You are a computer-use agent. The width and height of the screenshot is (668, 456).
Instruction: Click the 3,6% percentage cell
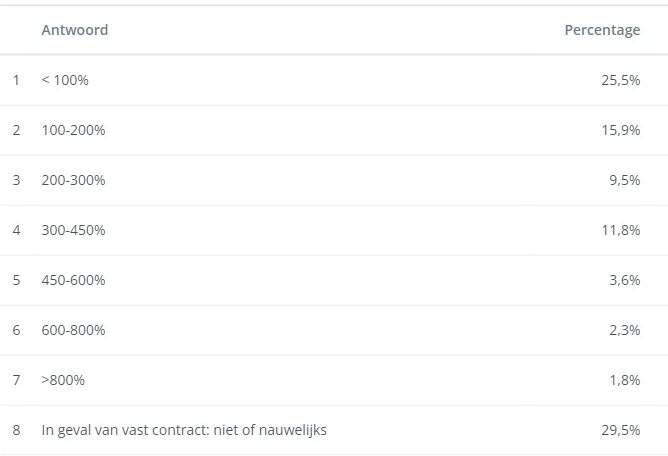click(624, 280)
